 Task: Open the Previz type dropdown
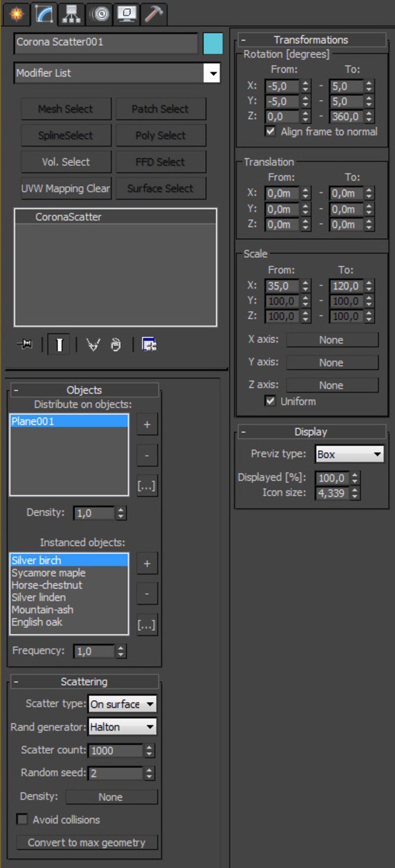pos(350,454)
